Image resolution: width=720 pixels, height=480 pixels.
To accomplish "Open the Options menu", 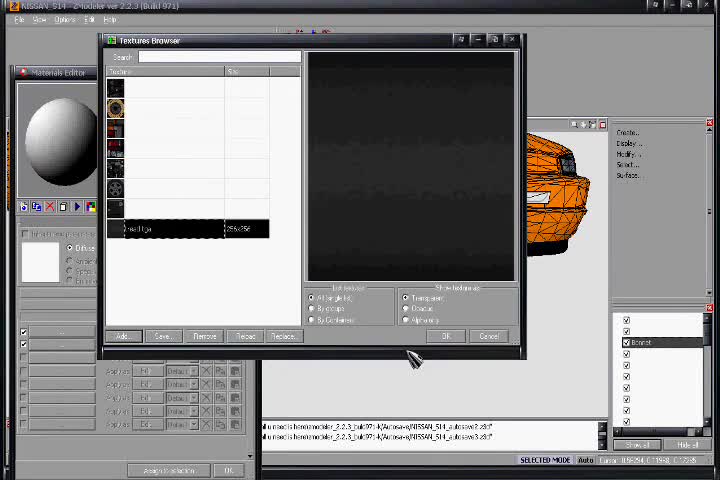I will [x=65, y=20].
